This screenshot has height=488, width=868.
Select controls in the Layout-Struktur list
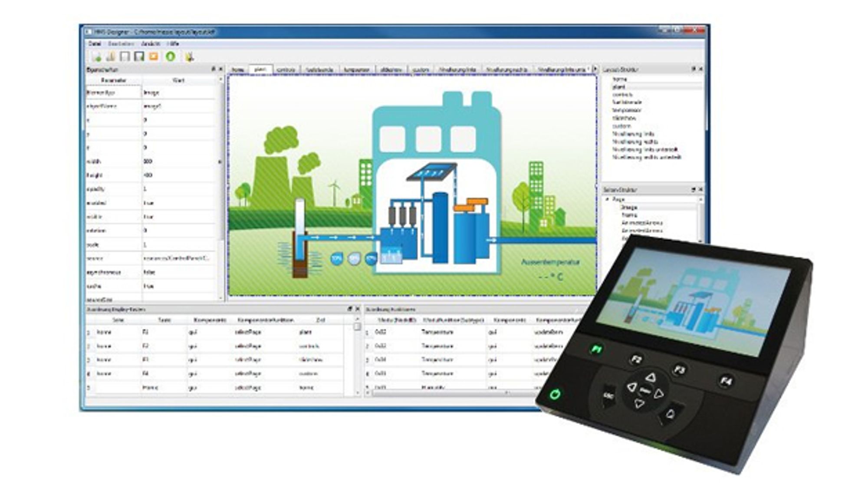[x=622, y=95]
